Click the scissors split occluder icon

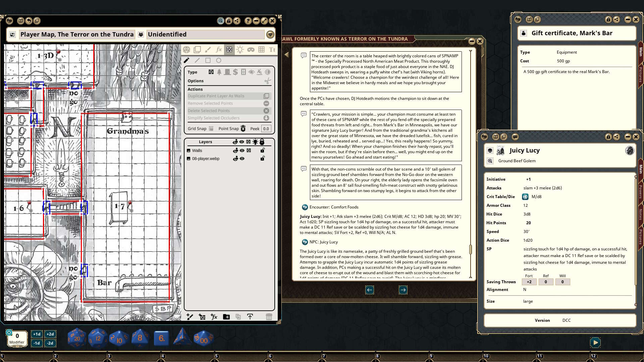(267, 81)
